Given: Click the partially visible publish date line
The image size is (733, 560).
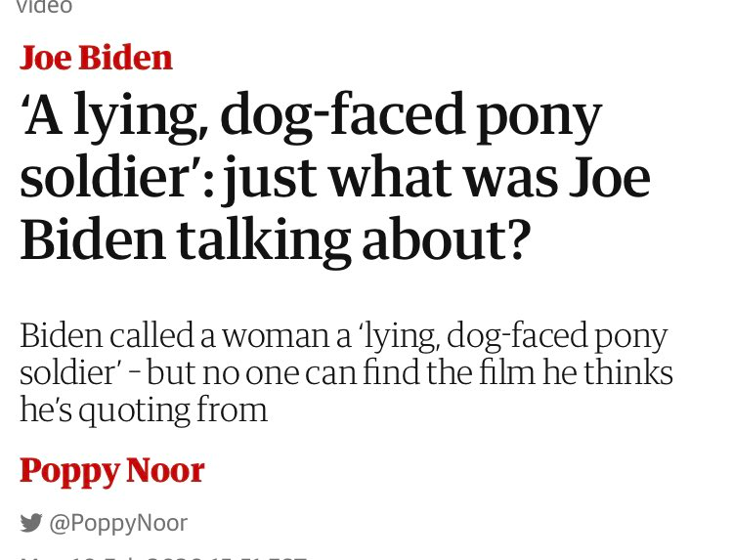Looking at the screenshot, I should [163, 557].
